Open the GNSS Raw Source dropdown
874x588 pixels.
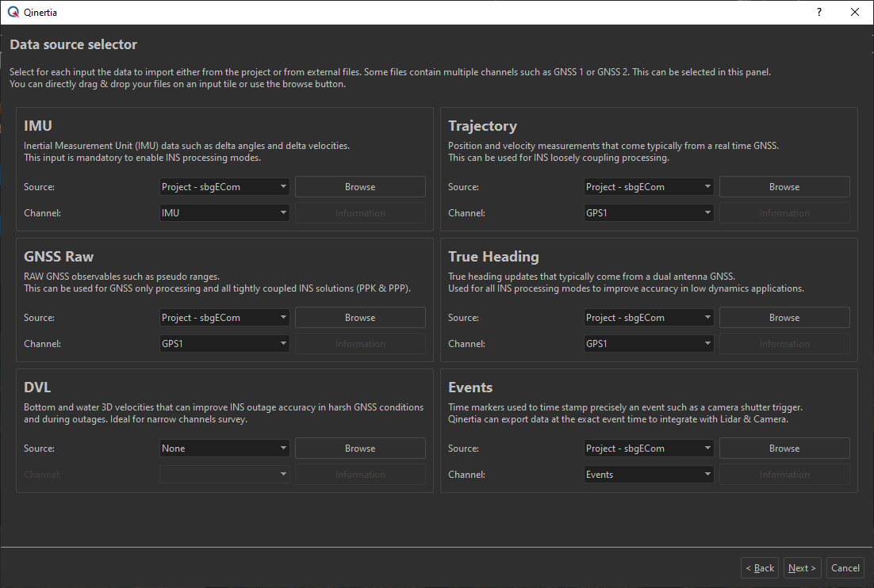coord(224,318)
